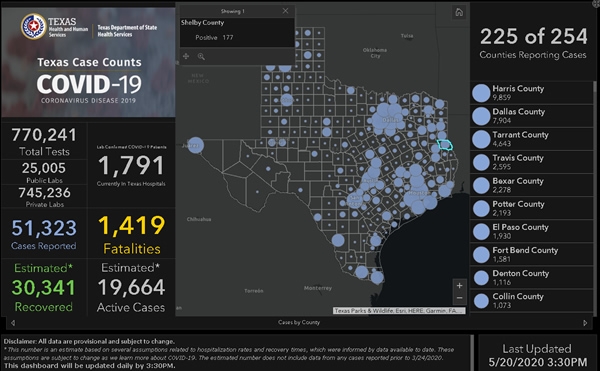Screen dimensions: 600x371
Task: Select Travis County in the list
Action: coord(532,162)
